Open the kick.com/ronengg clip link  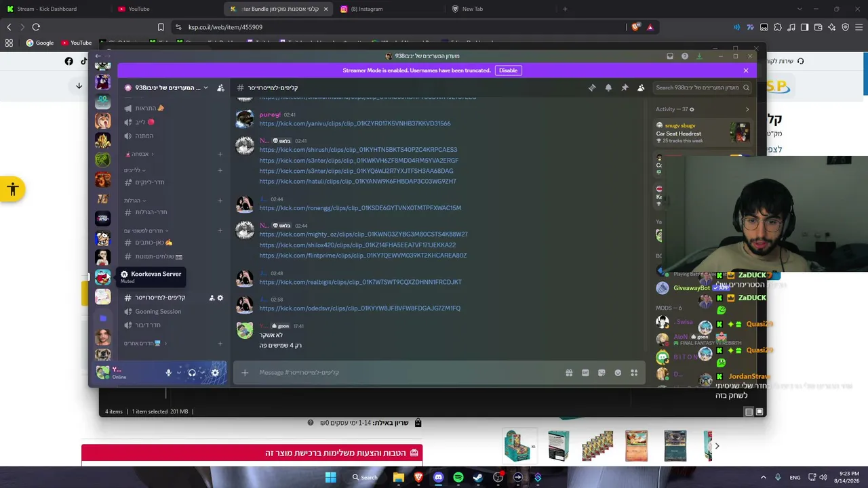coord(360,208)
